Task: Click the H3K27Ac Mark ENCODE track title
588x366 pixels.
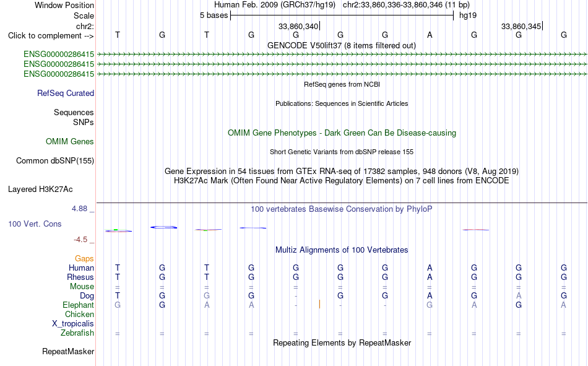Action: (342, 181)
